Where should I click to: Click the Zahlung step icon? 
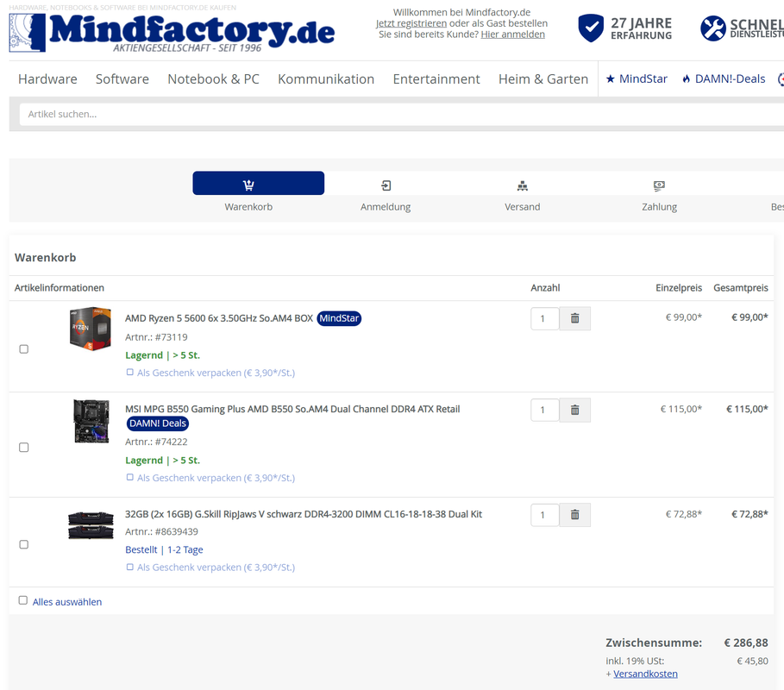coord(660,186)
